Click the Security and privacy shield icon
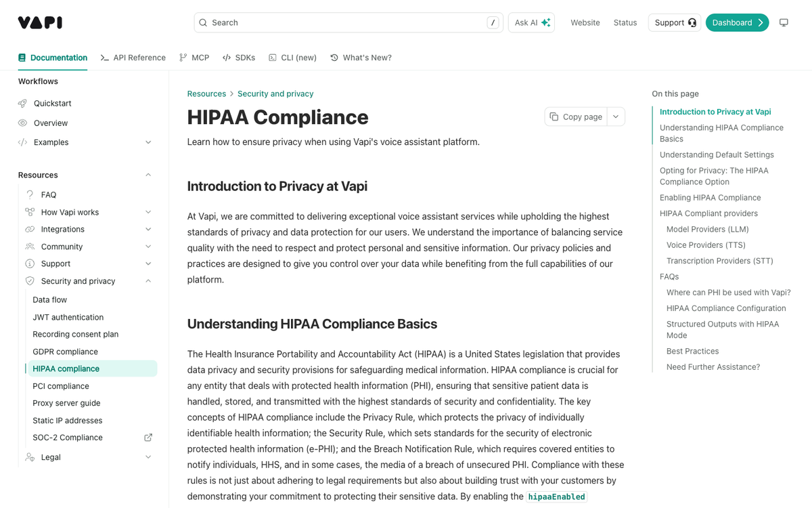The width and height of the screenshot is (812, 508). [30, 281]
